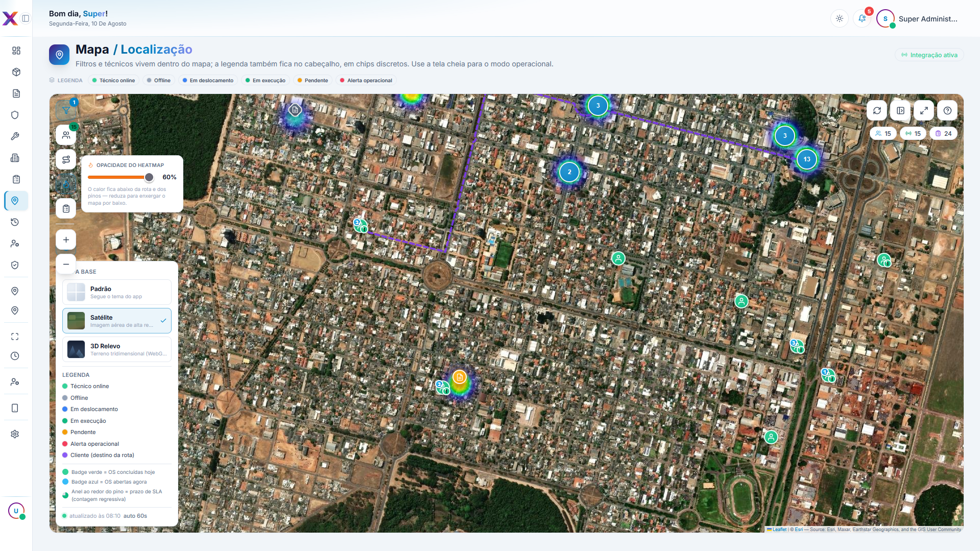980x551 pixels.
Task: Open the map filter funnel button
Action: pyautogui.click(x=66, y=110)
